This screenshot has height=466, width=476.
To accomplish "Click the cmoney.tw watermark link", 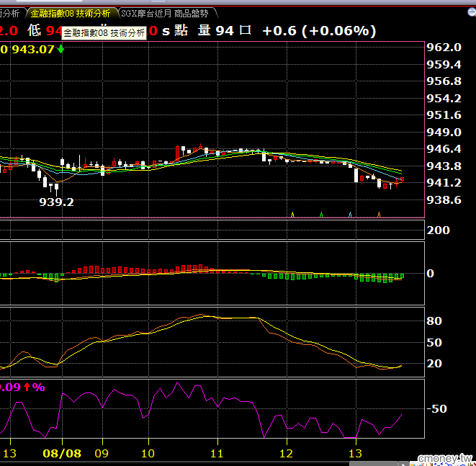I will point(445,458).
